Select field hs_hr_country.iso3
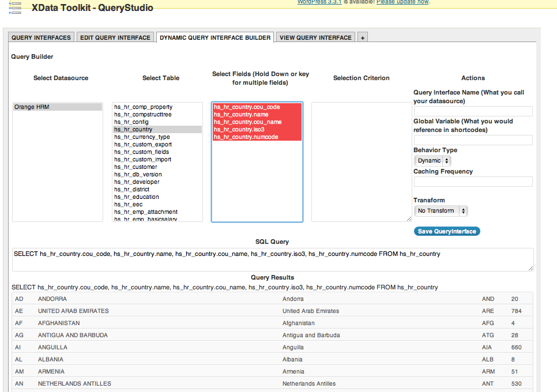Viewport: 557px width, 392px height. coord(257,129)
